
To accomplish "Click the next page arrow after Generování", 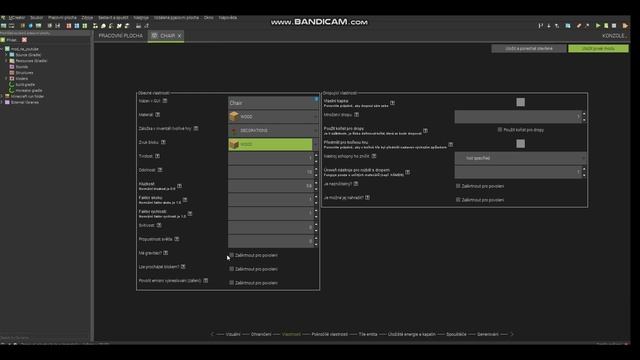I will 512,334.
